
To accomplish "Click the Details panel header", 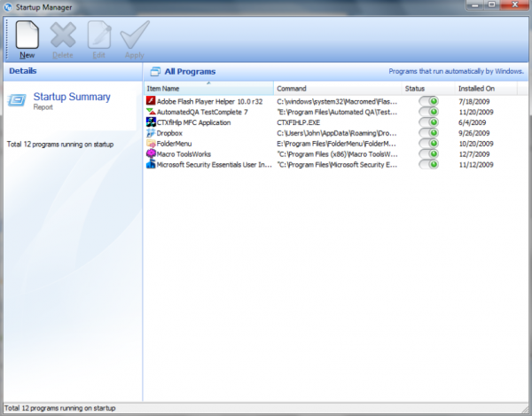I will (73, 71).
